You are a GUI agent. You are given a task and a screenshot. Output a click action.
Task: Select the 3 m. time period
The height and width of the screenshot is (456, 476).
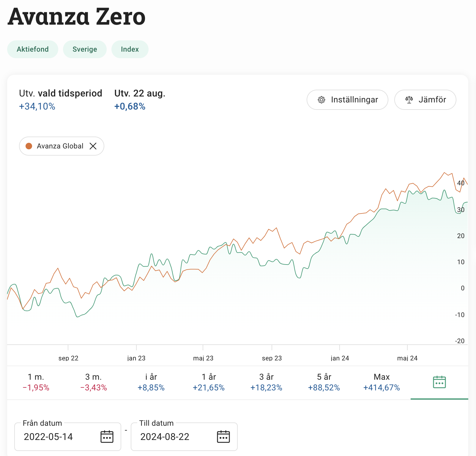pyautogui.click(x=94, y=382)
